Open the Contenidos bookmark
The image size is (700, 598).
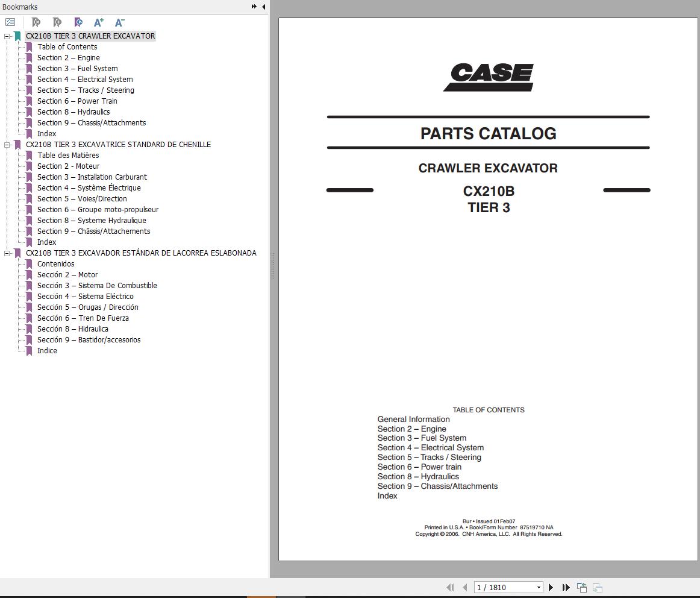[56, 264]
